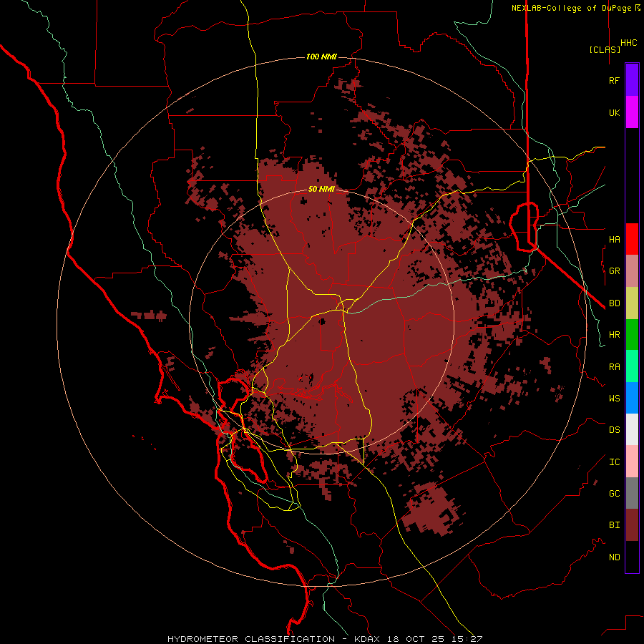Click the ND black legend swatch

coord(632,557)
